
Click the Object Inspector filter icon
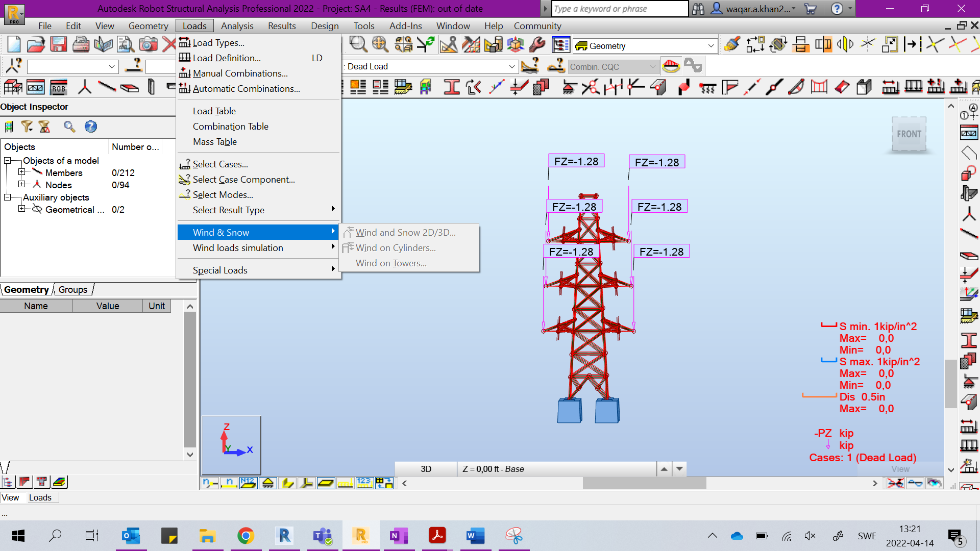coord(28,126)
